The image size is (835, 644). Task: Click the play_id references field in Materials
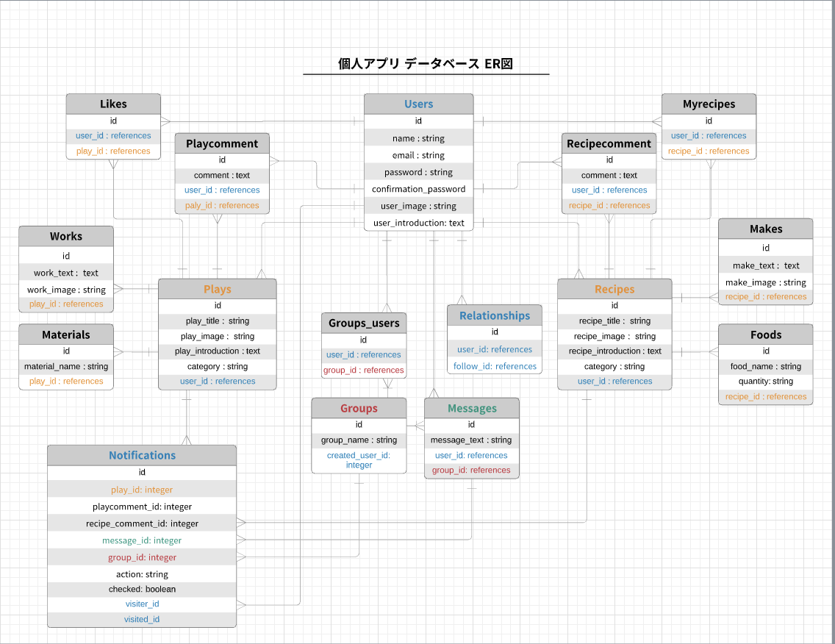click(x=65, y=382)
